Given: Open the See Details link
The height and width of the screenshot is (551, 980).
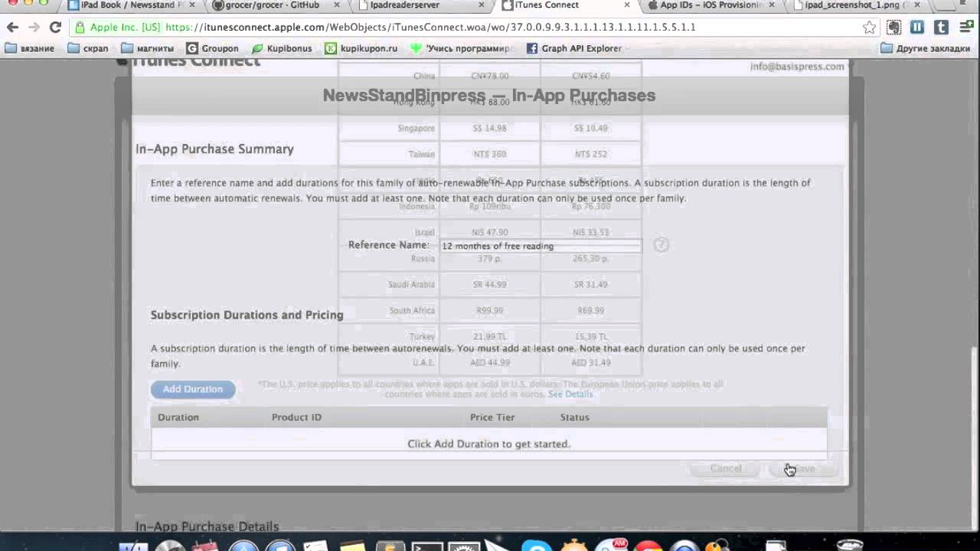Looking at the screenshot, I should coord(570,394).
